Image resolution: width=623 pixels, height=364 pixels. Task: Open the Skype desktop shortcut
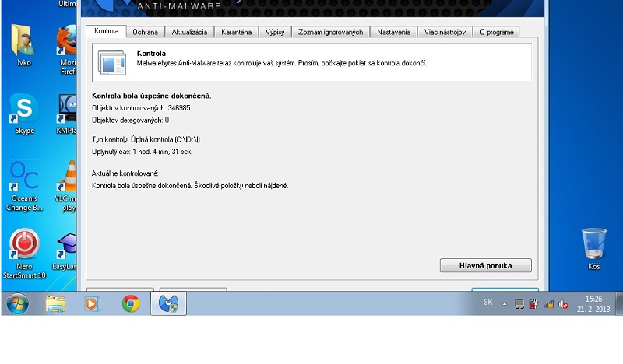24,110
